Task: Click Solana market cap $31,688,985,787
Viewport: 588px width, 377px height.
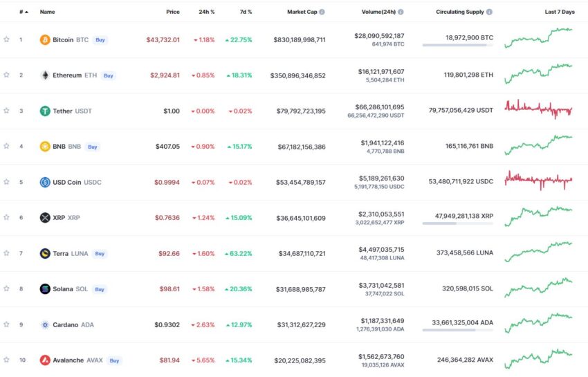Action: click(x=301, y=289)
